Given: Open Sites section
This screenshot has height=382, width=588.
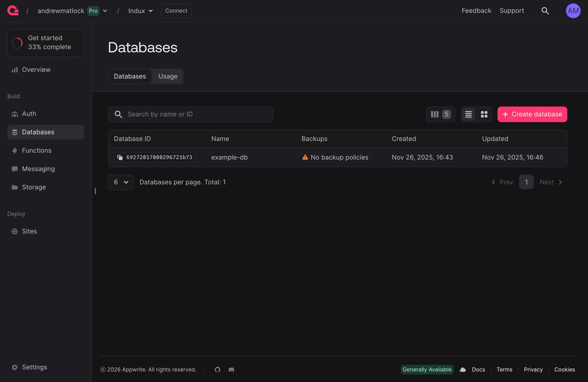Looking at the screenshot, I should coord(46,231).
